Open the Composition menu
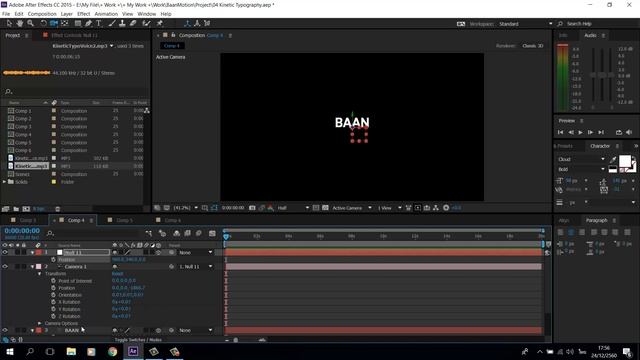Image resolution: width=640 pixels, height=360 pixels. coord(42,14)
